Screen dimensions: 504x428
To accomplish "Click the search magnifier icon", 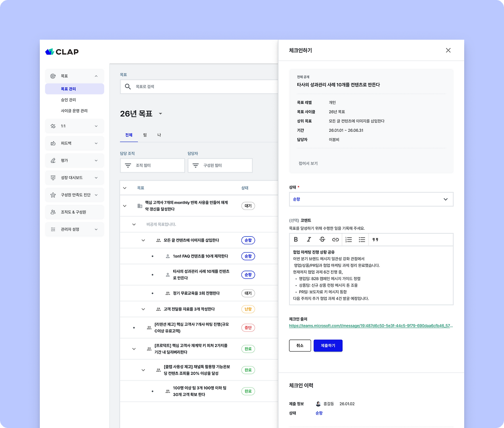I will 128,87.
